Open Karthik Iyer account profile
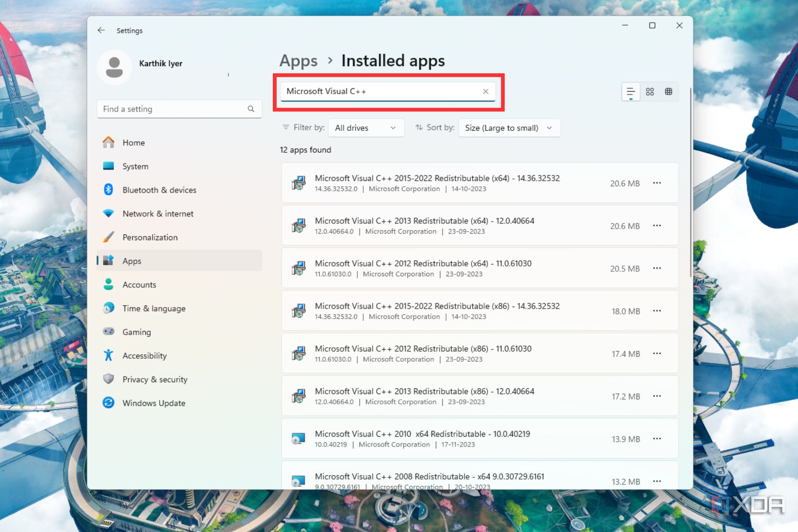 (x=160, y=64)
